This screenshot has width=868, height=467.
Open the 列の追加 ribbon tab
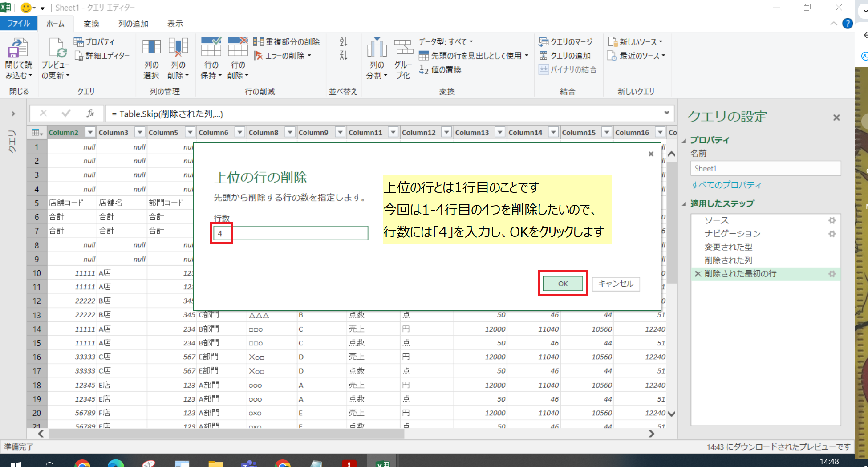(x=132, y=24)
